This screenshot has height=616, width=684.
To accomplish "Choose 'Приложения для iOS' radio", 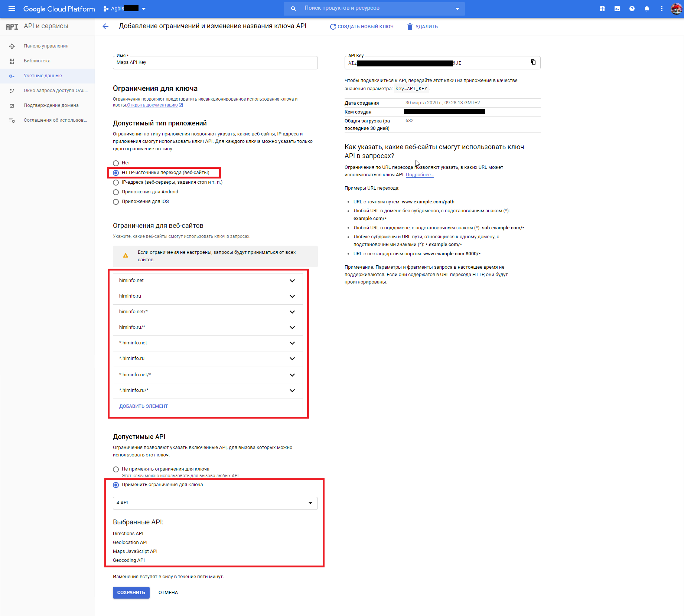I will (116, 201).
